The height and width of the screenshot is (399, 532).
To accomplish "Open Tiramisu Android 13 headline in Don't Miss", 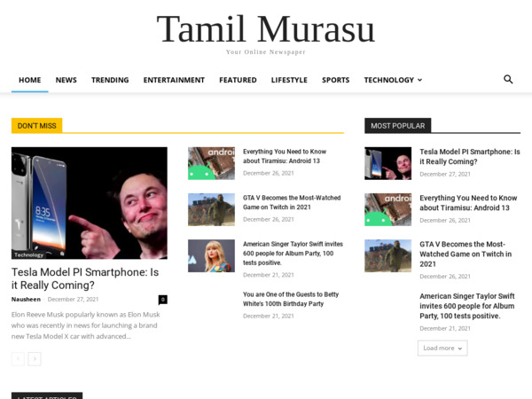I will 285,156.
